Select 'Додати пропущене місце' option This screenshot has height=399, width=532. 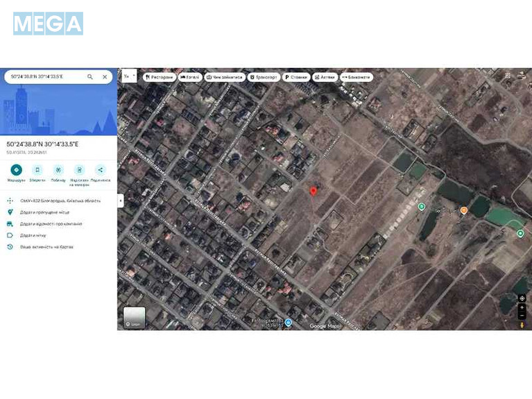click(46, 212)
